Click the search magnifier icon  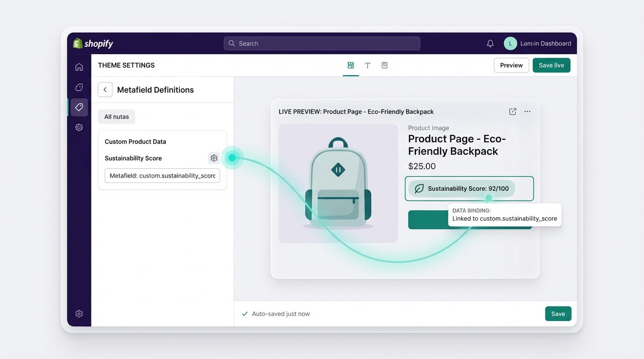[231, 43]
